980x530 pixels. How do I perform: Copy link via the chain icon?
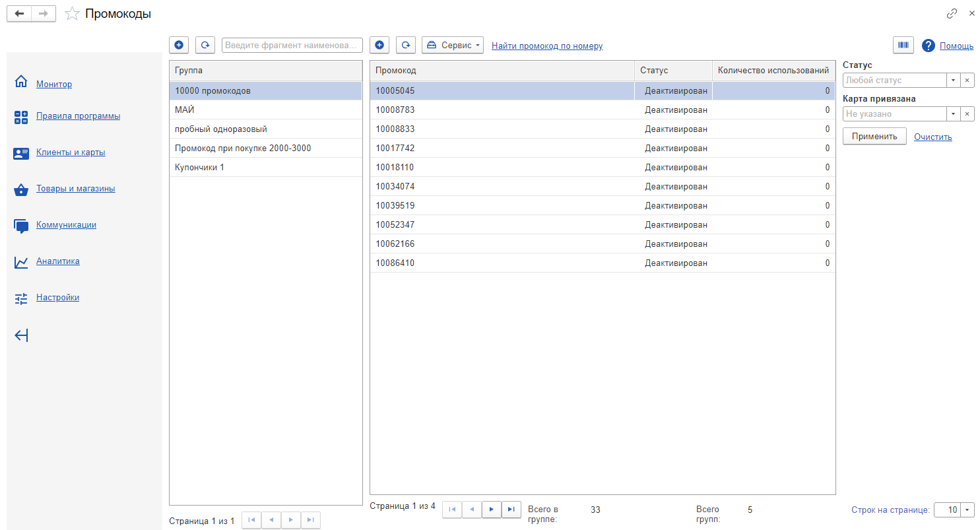(x=952, y=13)
